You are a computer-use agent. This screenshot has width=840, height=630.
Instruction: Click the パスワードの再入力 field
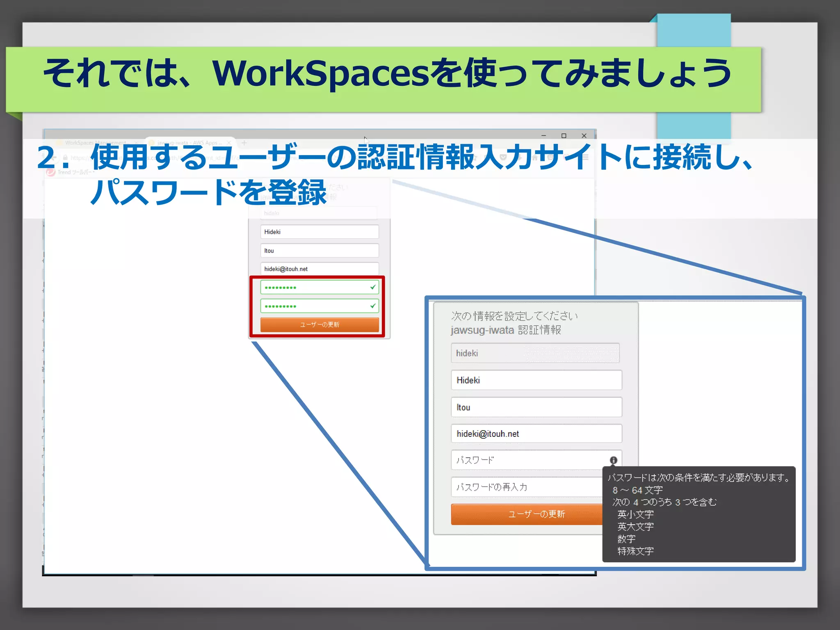pyautogui.click(x=527, y=487)
